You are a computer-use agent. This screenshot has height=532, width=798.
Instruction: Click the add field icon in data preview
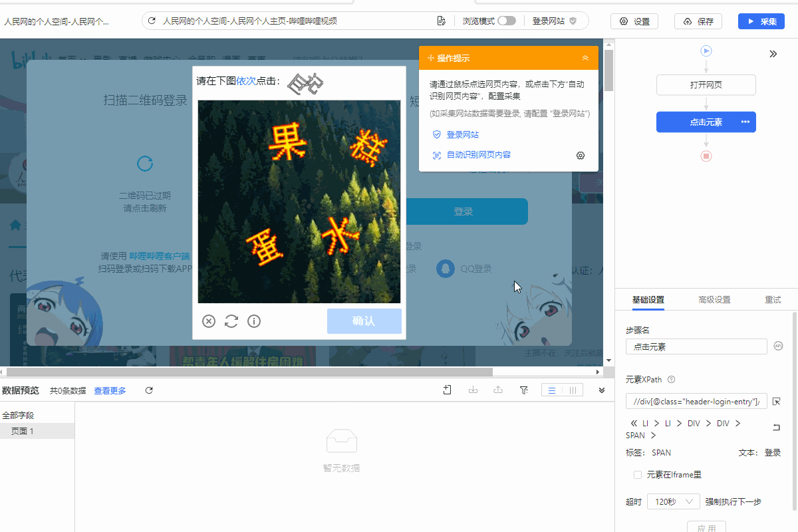pos(448,390)
